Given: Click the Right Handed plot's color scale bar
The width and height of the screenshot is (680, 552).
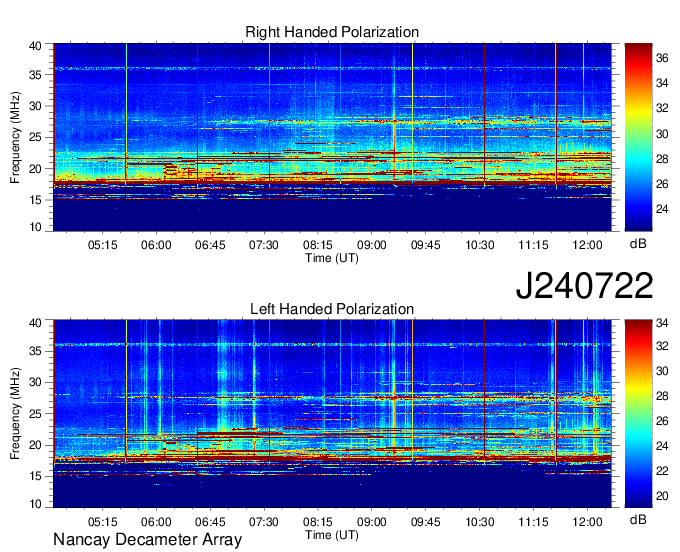Looking at the screenshot, I should [638, 137].
